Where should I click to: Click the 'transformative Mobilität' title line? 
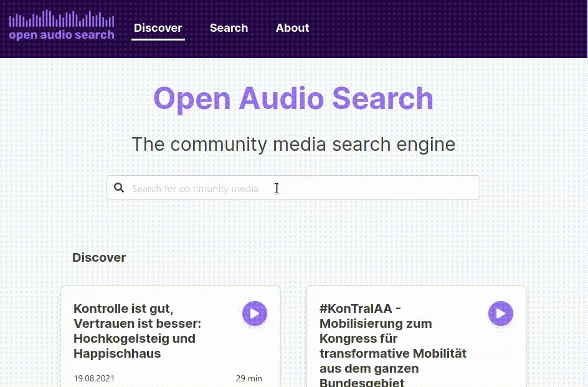click(x=392, y=353)
